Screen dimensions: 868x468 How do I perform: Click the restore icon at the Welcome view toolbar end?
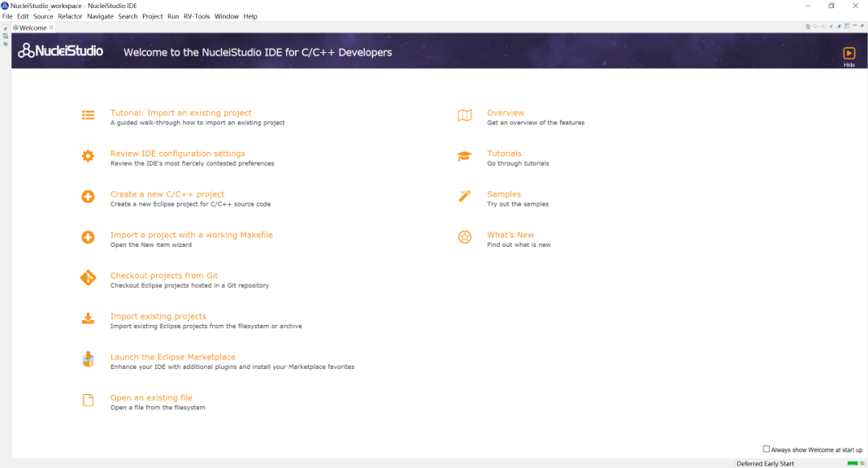(x=862, y=26)
